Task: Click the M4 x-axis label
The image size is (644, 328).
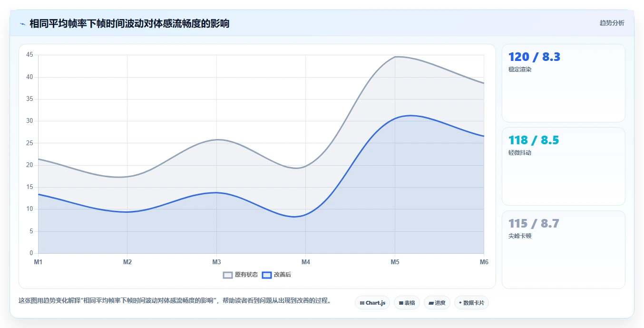Action: pyautogui.click(x=306, y=262)
